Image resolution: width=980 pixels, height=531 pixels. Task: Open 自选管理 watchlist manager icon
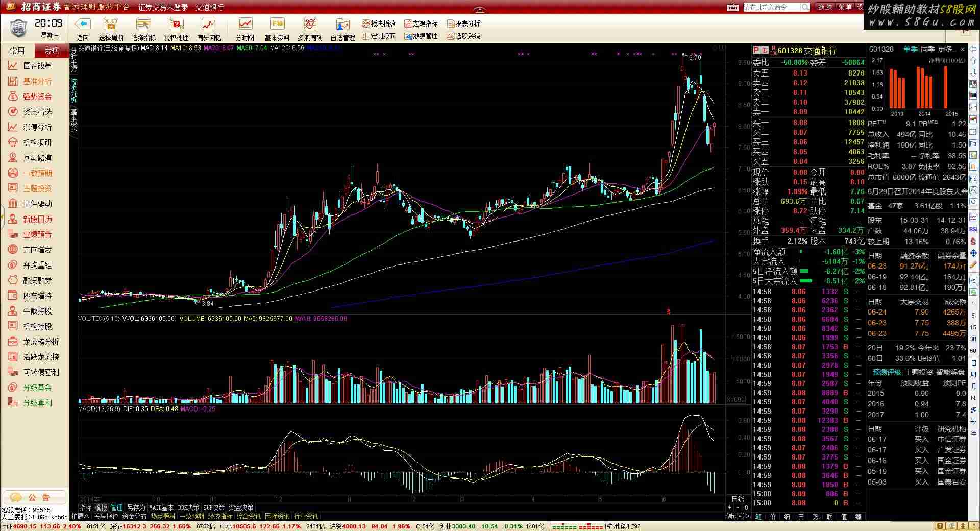point(342,24)
